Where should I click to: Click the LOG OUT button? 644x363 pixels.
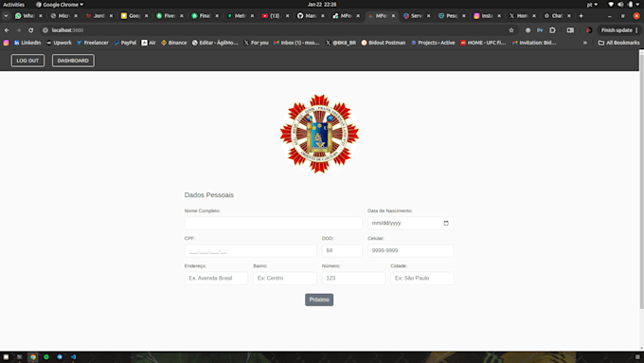27,61
